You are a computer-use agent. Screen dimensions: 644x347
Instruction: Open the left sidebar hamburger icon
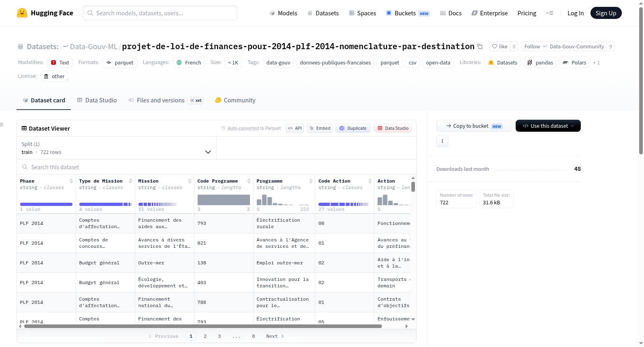pyautogui.click(x=2, y=125)
